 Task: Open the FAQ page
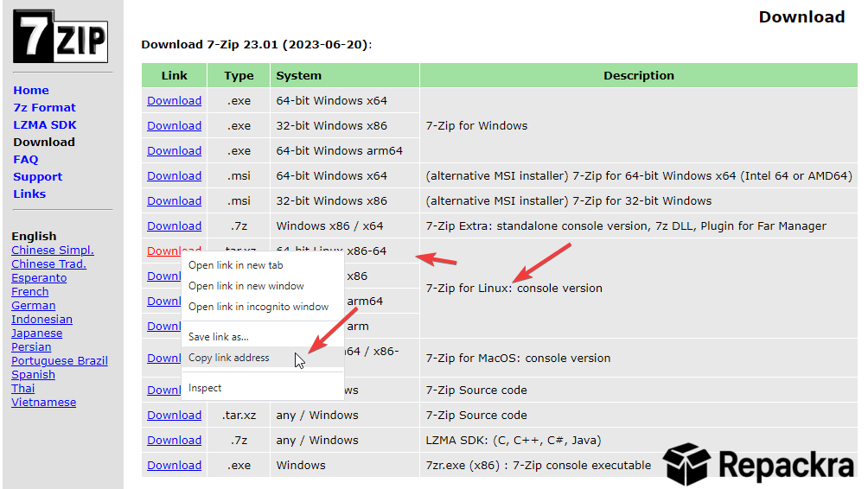25,159
